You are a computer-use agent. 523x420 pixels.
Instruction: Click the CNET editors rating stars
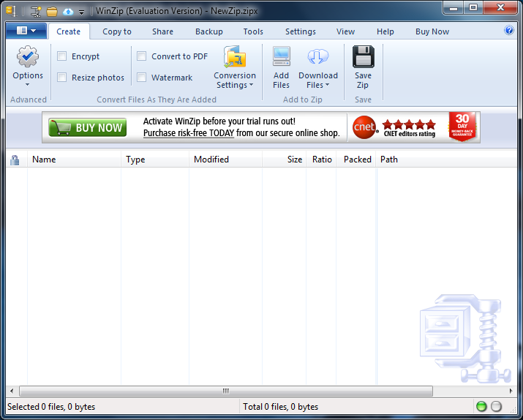410,125
